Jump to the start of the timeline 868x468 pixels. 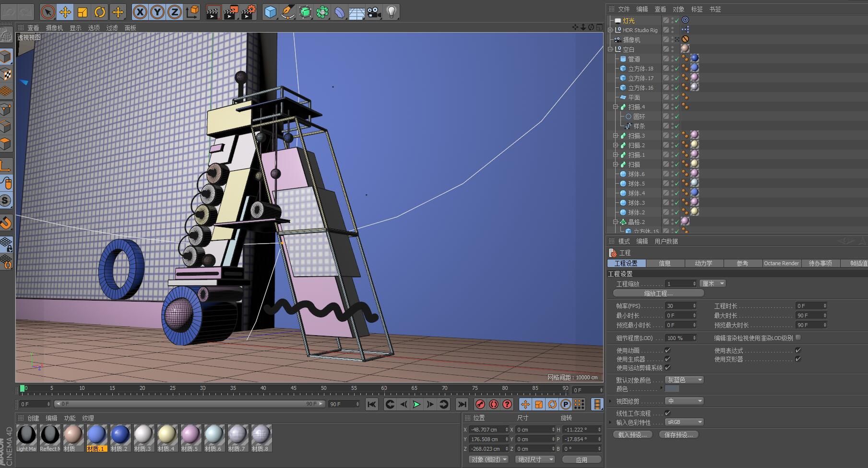coord(371,404)
